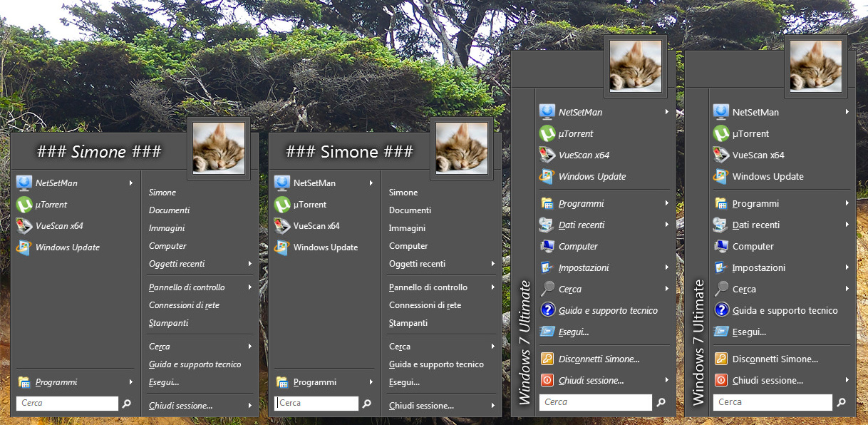This screenshot has height=425, width=868.
Task: Click Esegui... label in rightmost classic menu
Action: 749,332
